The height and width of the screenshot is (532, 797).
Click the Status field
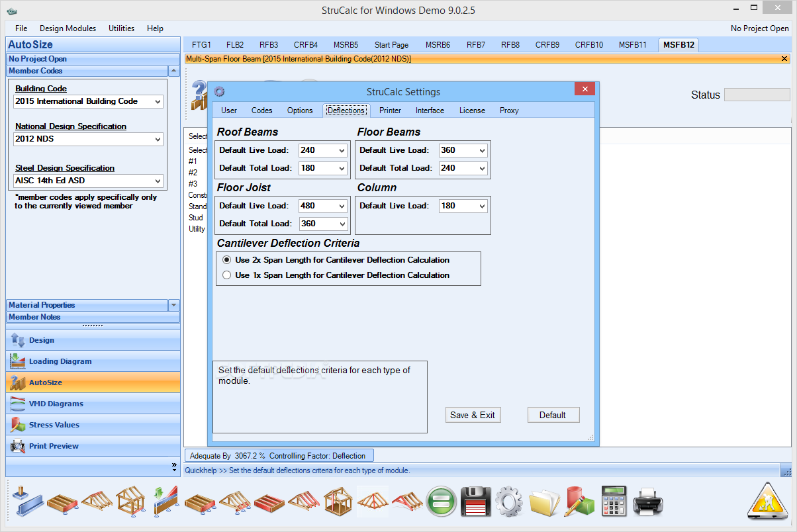coord(757,95)
